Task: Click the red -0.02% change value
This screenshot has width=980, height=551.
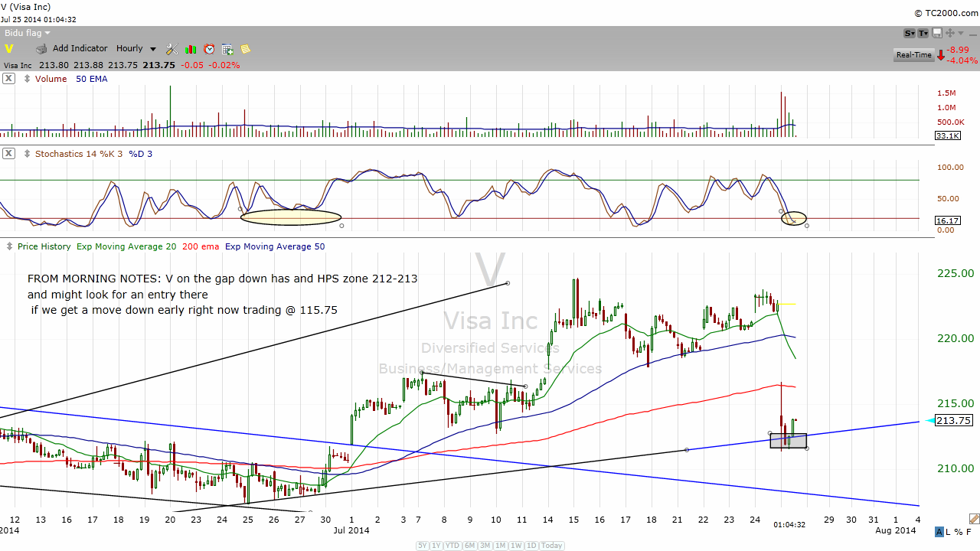Action: coord(225,65)
